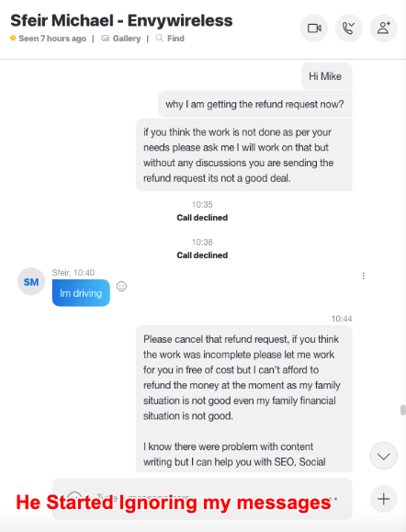Click the Gallery picture icon

(x=105, y=39)
